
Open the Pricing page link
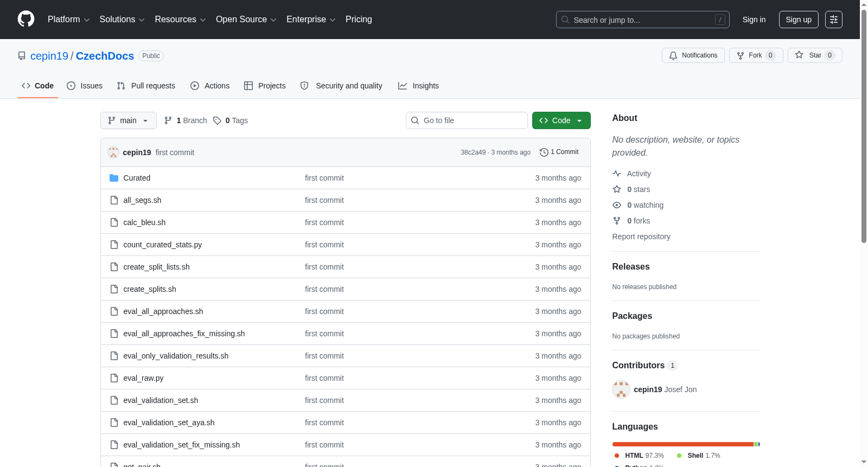pos(359,20)
